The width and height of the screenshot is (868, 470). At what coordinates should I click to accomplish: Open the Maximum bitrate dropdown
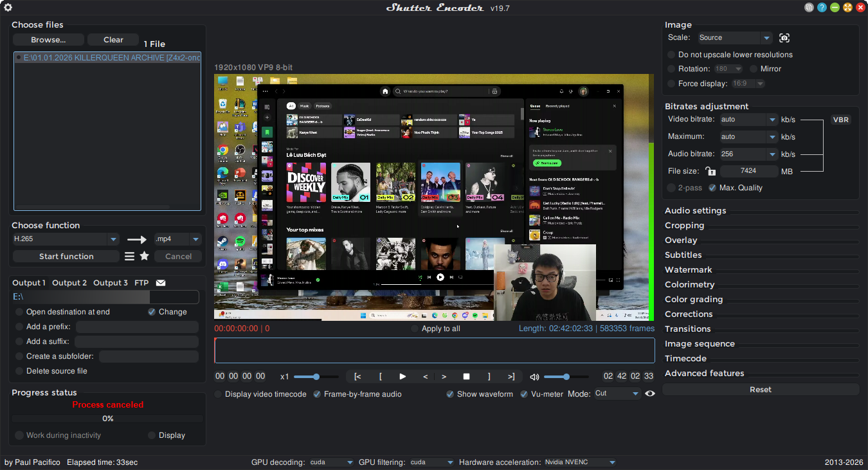coord(748,137)
